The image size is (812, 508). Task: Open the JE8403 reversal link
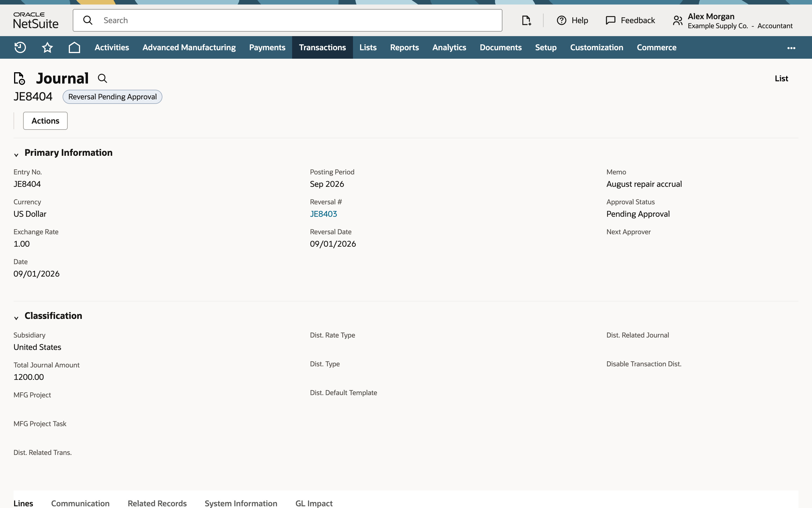point(323,214)
